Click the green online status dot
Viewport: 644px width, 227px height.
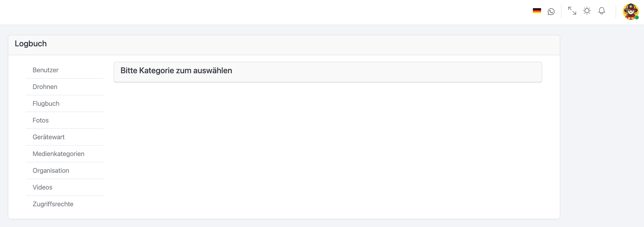pos(637,17)
